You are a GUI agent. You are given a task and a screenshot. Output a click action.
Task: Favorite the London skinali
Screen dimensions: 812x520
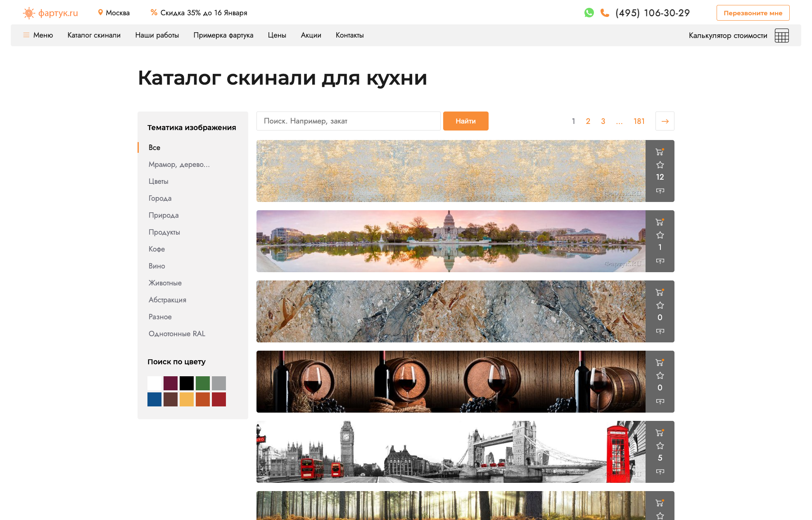[660, 446]
